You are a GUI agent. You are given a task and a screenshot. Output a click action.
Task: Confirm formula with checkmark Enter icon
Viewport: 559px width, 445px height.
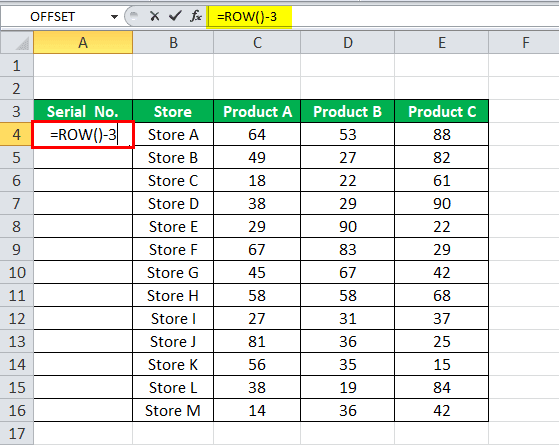[175, 16]
